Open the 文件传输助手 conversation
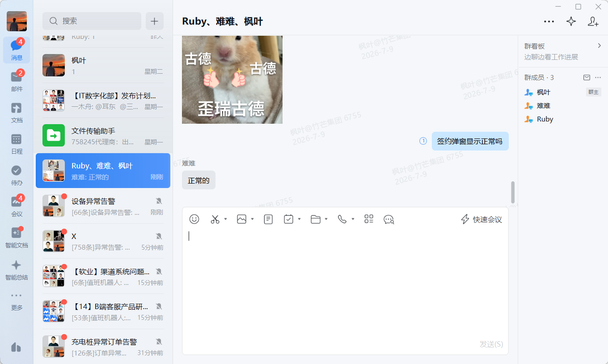This screenshot has width=608, height=364. (x=103, y=136)
